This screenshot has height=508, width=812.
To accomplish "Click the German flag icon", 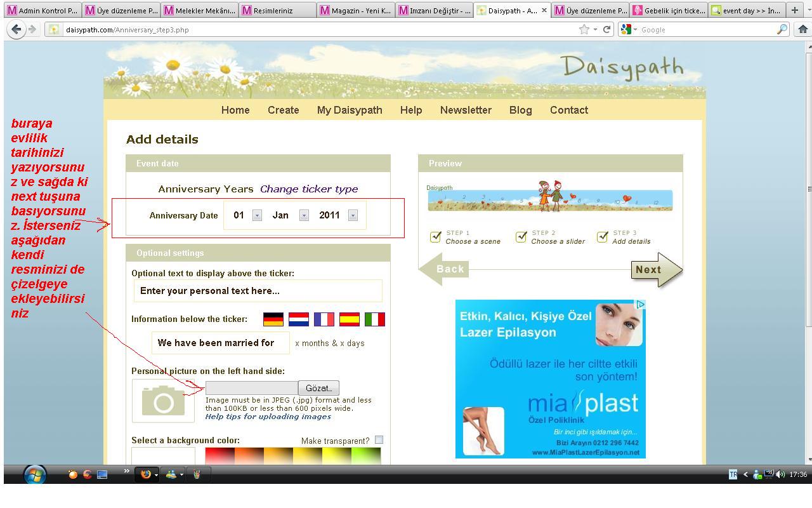I will [273, 319].
